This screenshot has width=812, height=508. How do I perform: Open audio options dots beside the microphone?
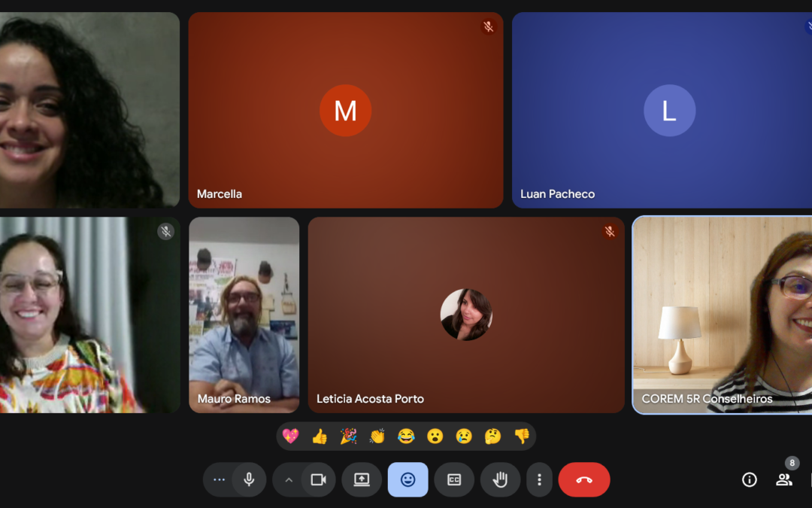pos(219,480)
